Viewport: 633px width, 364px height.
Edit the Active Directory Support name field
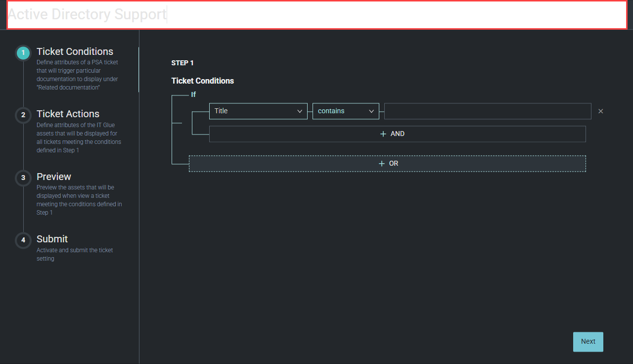pos(317,15)
